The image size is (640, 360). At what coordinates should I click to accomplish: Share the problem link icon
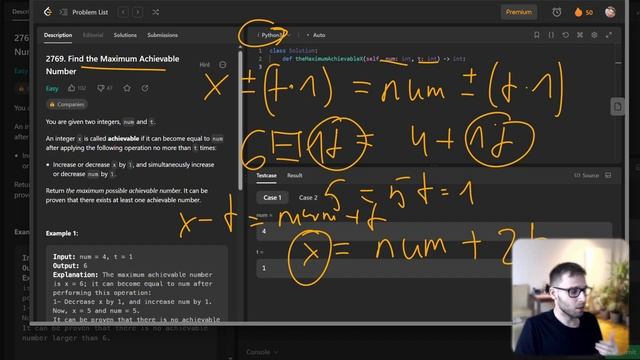pyautogui.click(x=145, y=88)
